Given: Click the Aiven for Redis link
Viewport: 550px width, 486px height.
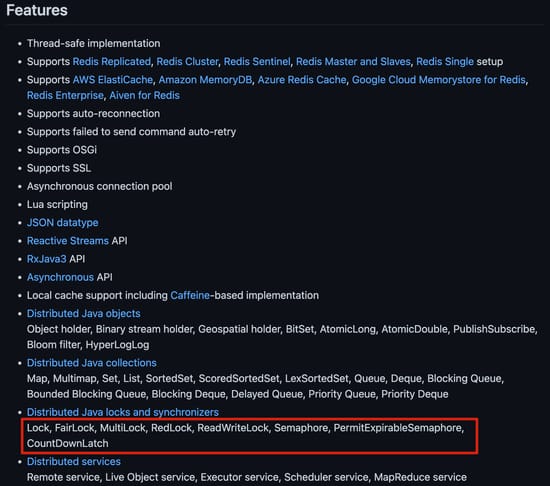Looking at the screenshot, I should click(144, 95).
